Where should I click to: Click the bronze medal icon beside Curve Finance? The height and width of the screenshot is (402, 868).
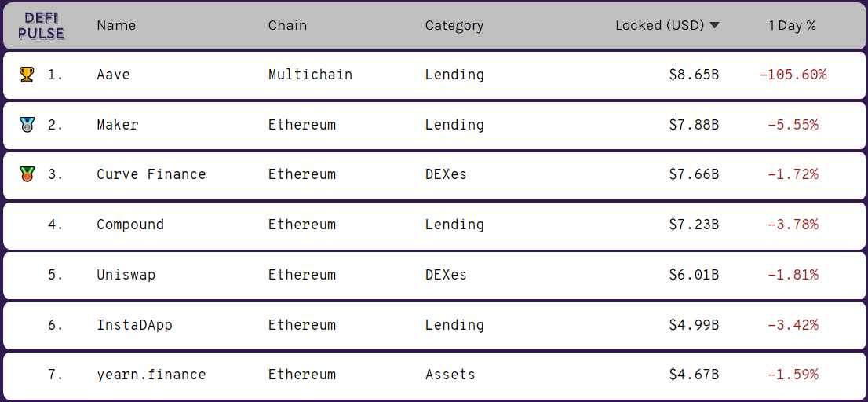click(26, 174)
